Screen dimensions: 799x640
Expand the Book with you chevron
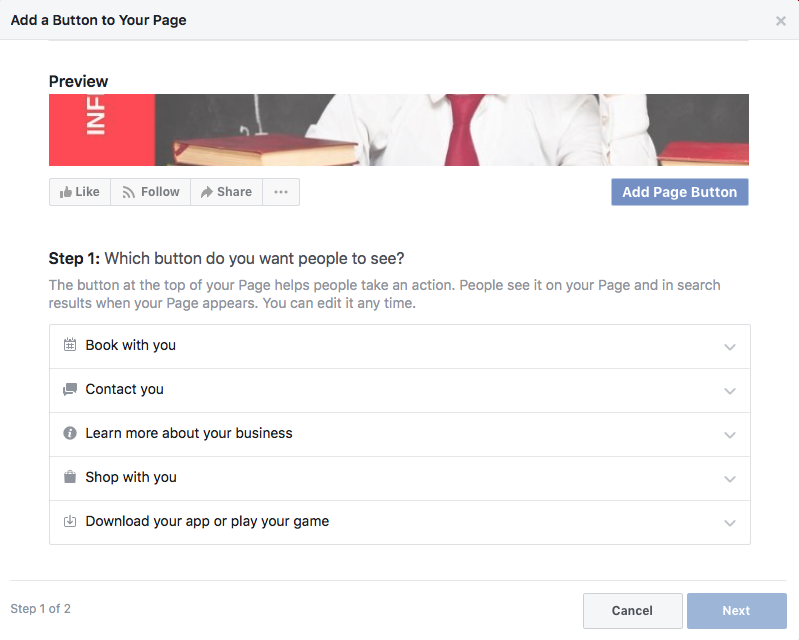click(730, 347)
